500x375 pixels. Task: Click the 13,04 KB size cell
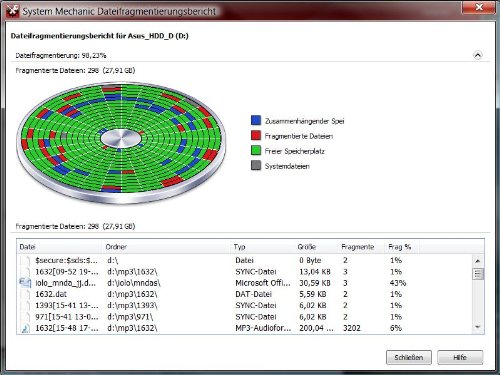tap(315, 272)
